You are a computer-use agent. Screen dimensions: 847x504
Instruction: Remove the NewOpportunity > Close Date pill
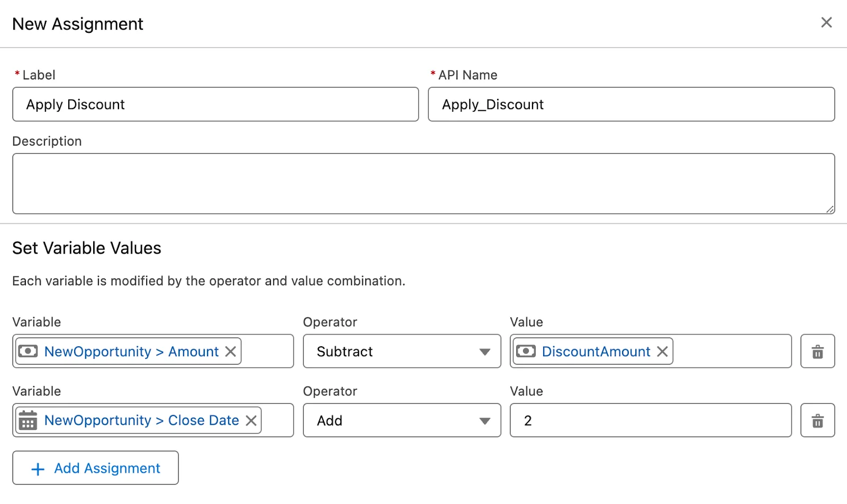point(251,420)
